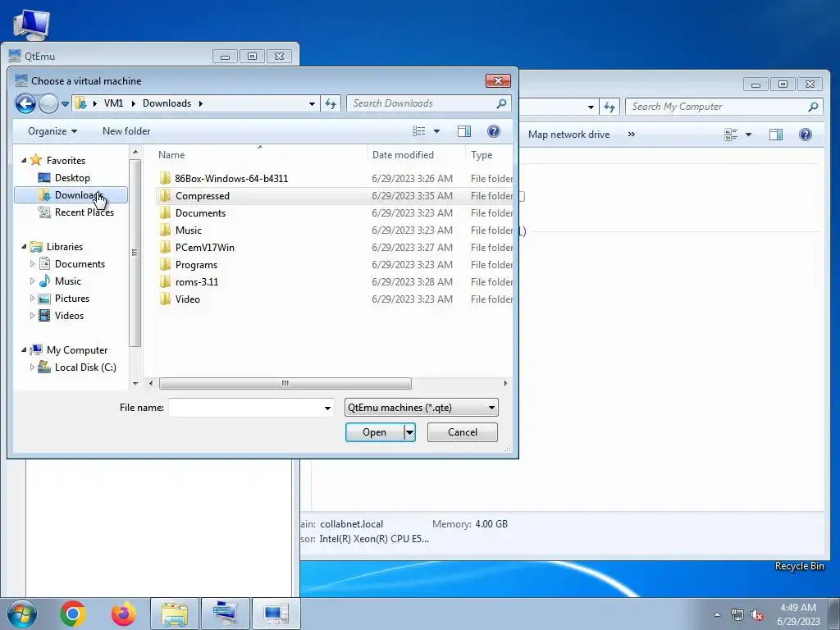The width and height of the screenshot is (840, 630).
Task: Click change your view icon in dialog
Action: click(x=419, y=131)
